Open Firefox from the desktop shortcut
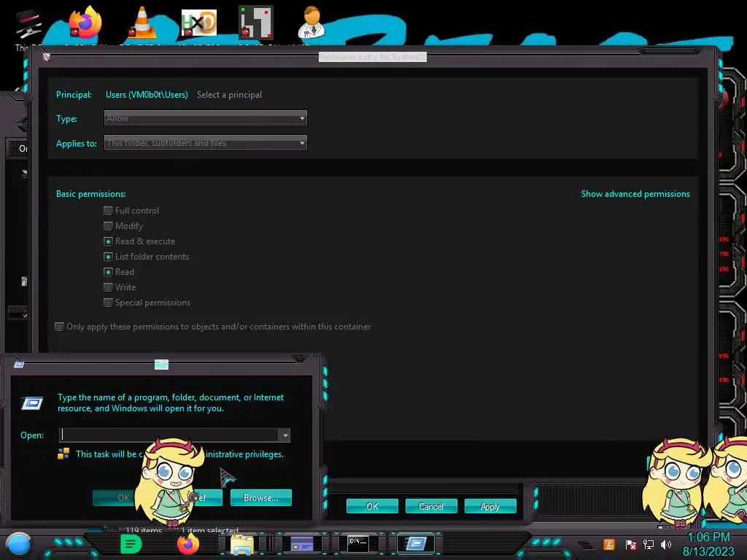Image resolution: width=747 pixels, height=560 pixels. [x=85, y=23]
